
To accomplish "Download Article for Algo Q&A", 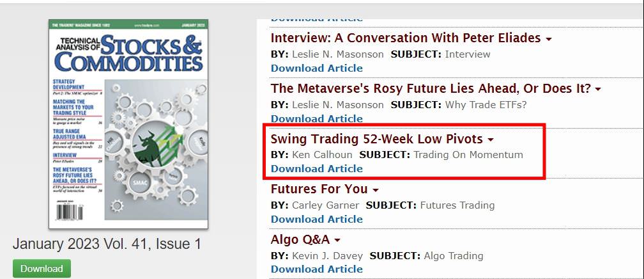I will 316,269.
